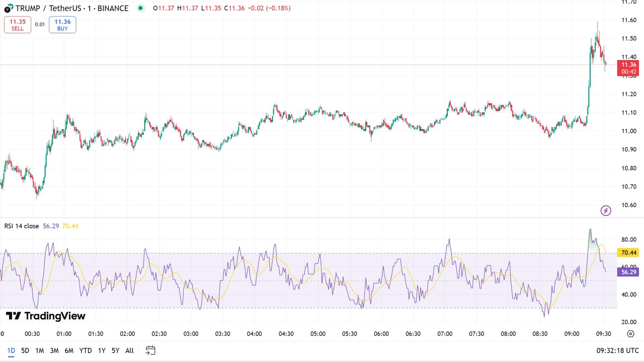The height and width of the screenshot is (362, 644).
Task: Click the 06:00 time axis label
Action: click(381, 334)
